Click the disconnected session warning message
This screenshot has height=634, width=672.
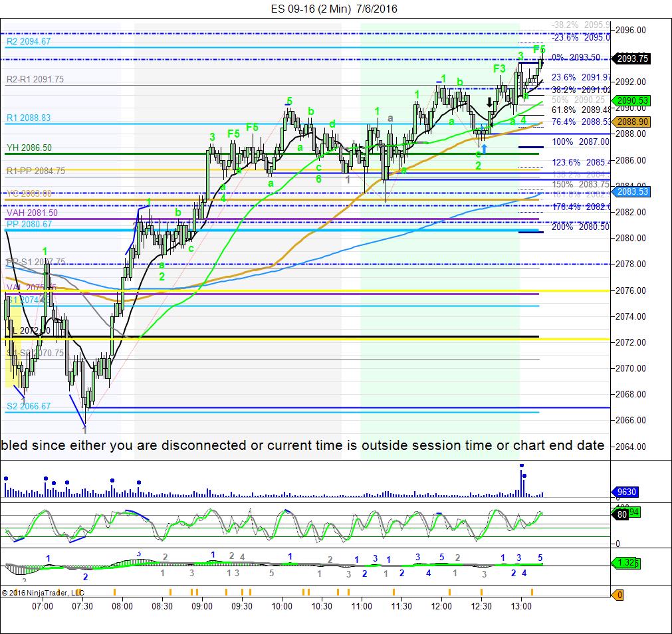[302, 445]
